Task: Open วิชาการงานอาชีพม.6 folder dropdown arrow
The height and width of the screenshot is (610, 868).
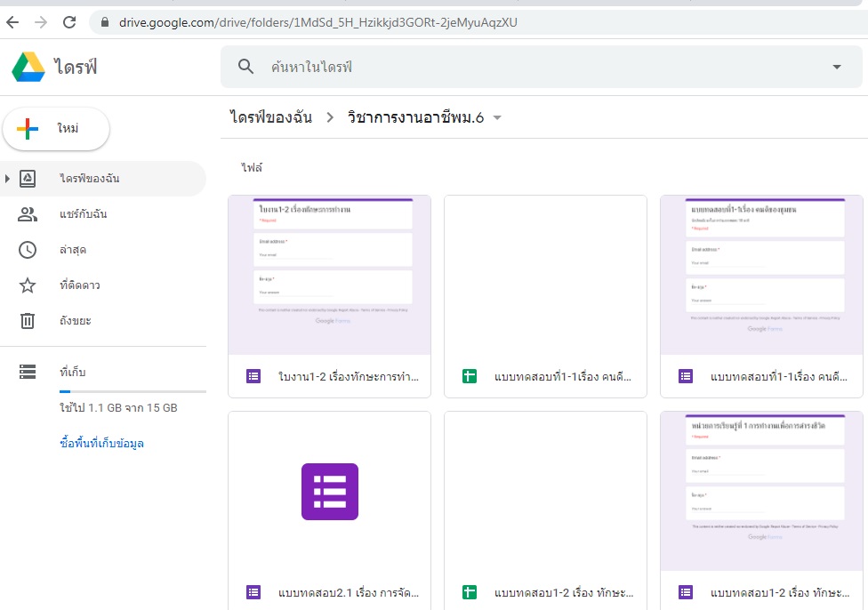Action: pyautogui.click(x=497, y=118)
